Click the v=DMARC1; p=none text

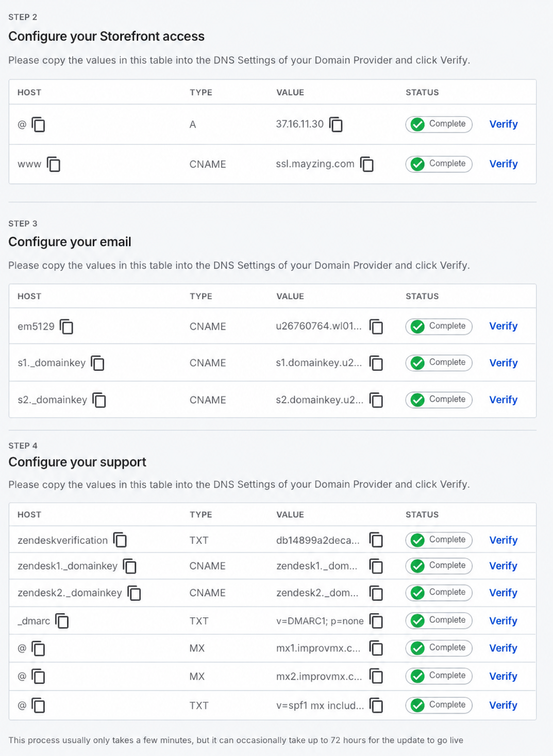click(320, 621)
